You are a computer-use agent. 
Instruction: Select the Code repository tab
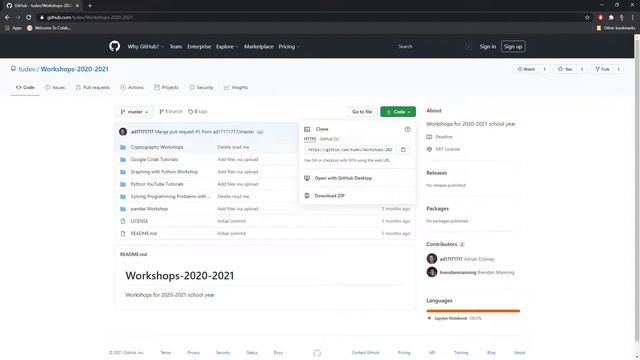coord(25,87)
